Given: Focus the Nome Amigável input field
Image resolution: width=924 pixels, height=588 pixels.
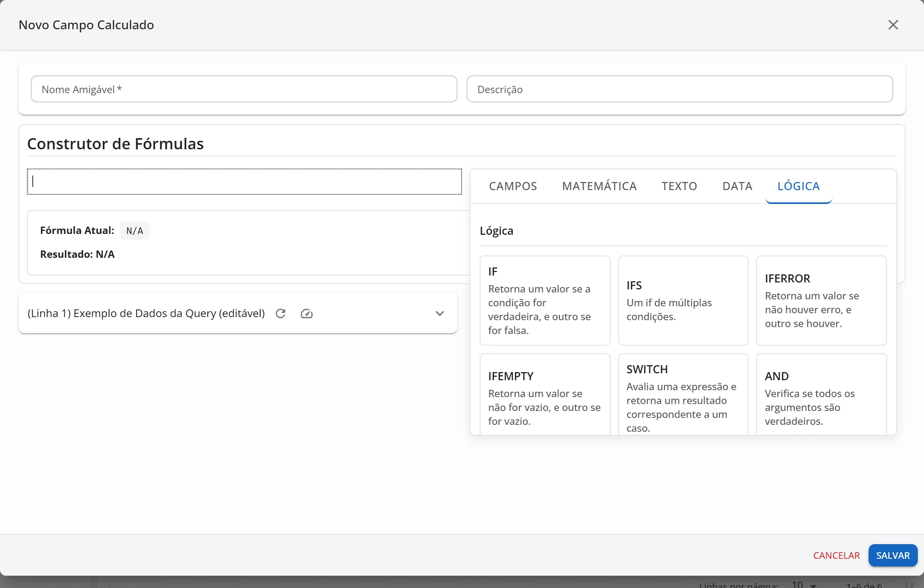Looking at the screenshot, I should click(244, 89).
